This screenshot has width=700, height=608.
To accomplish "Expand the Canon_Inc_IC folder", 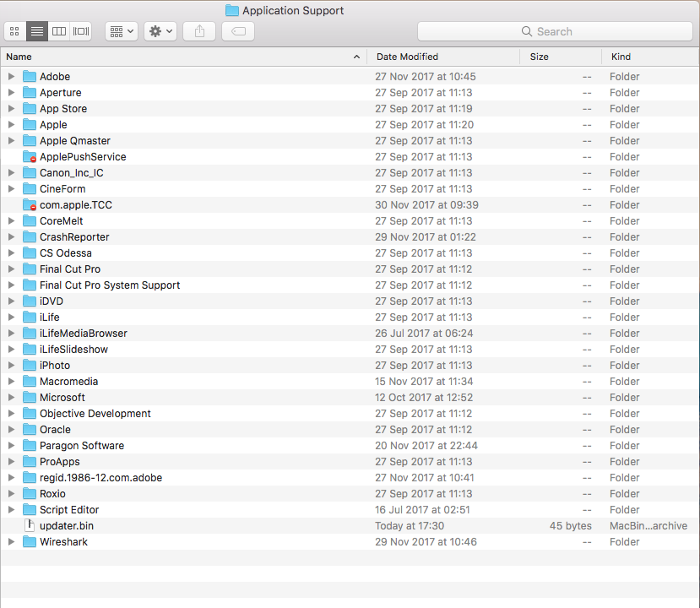I will 11,173.
